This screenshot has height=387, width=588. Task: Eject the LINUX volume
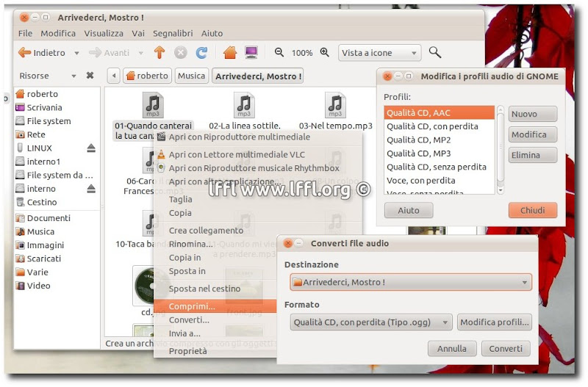[91, 148]
